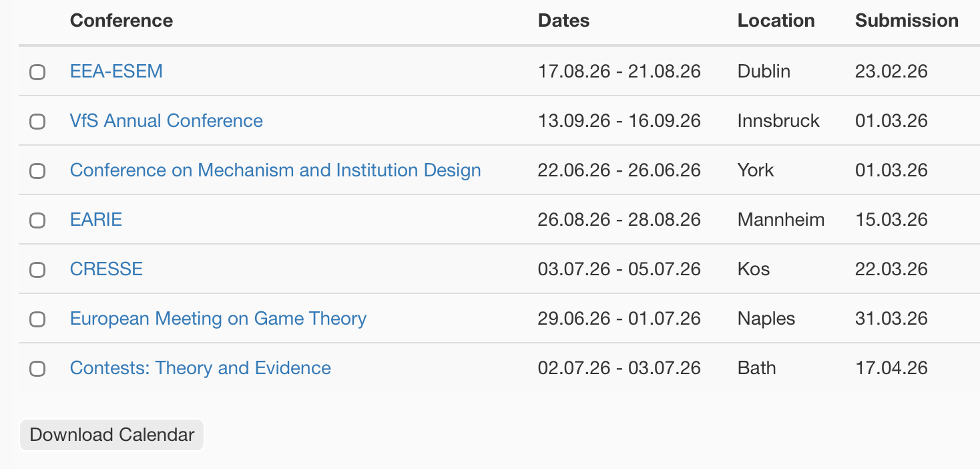Check the EEA-ESEM conference checkbox
The height and width of the screenshot is (469, 980).
click(37, 72)
